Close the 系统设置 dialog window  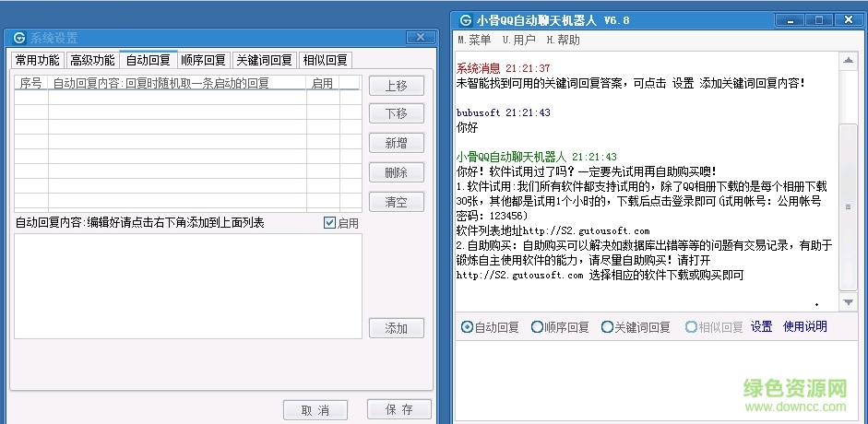tap(420, 38)
